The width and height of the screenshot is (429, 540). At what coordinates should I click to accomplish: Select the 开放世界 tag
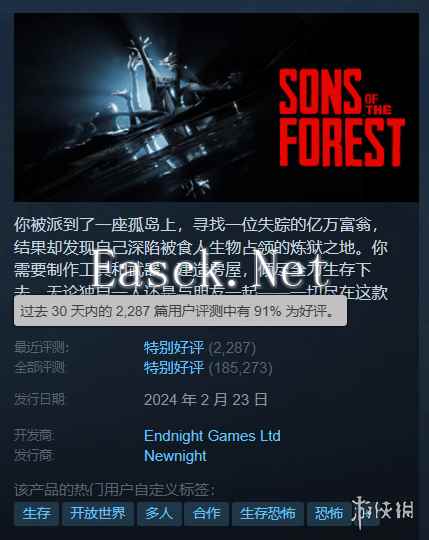[x=98, y=513]
